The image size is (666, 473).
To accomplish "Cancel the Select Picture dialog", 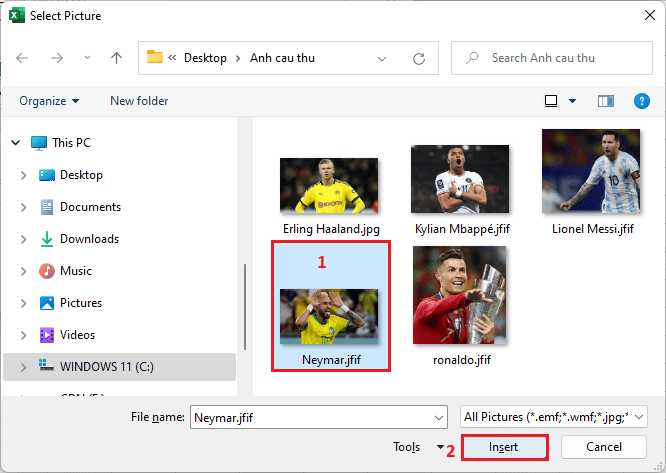I will pyautogui.click(x=604, y=447).
